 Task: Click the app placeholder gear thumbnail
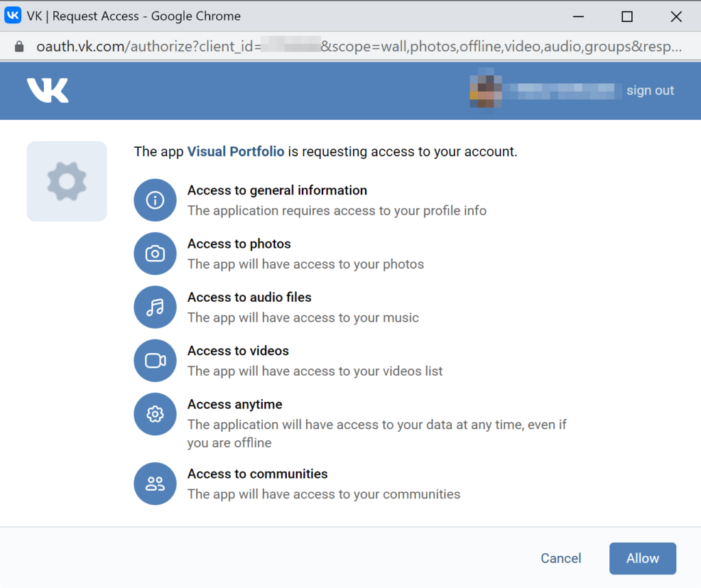[x=67, y=181]
